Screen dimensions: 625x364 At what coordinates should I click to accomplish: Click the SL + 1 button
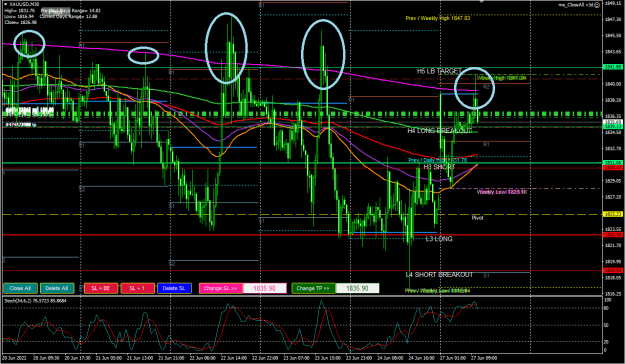[138, 288]
